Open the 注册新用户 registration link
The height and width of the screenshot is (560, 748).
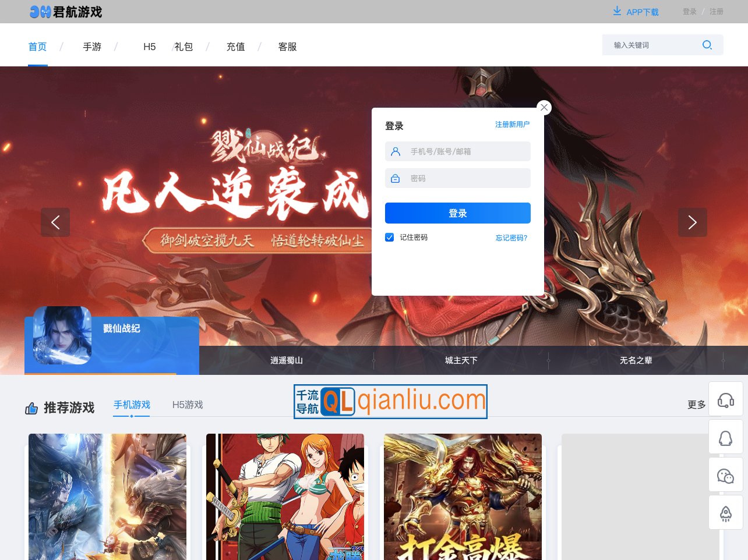(x=512, y=124)
